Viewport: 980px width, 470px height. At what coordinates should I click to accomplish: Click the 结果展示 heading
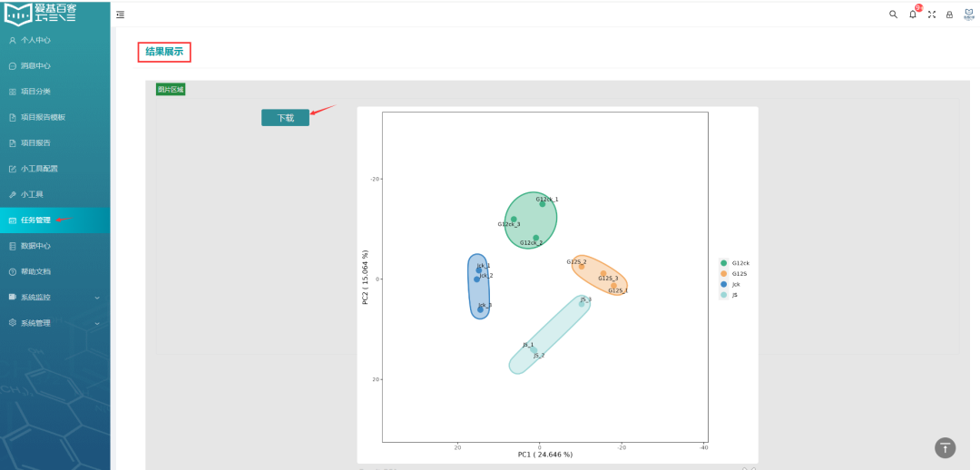[x=164, y=52]
